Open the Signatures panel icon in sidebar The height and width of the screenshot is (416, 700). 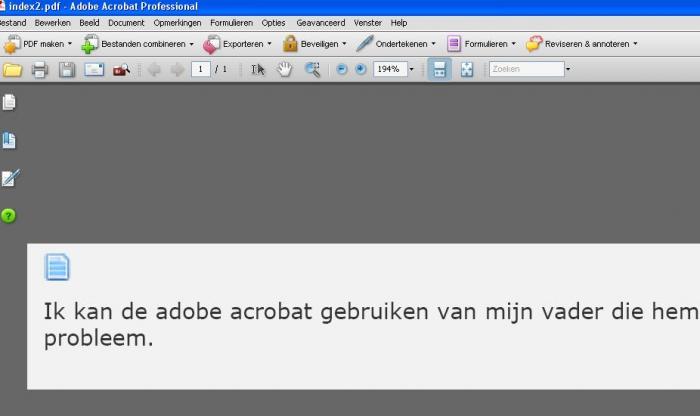click(x=10, y=178)
